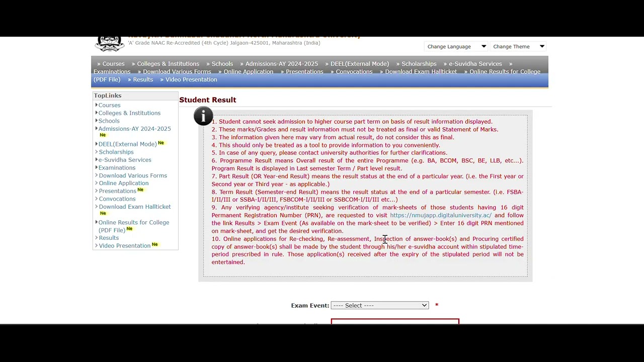Click arrow bullet before Schools in sidebar
This screenshot has height=362, width=644.
[x=96, y=120]
